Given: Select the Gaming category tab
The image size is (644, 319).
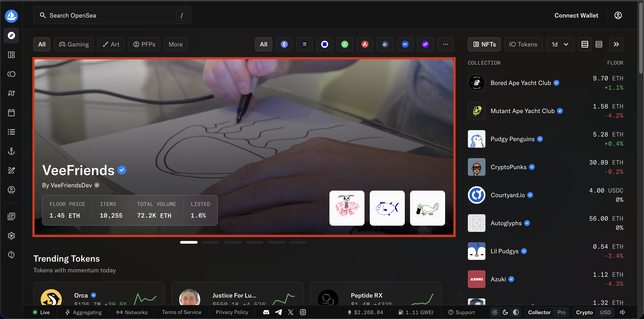Looking at the screenshot, I should tap(74, 44).
